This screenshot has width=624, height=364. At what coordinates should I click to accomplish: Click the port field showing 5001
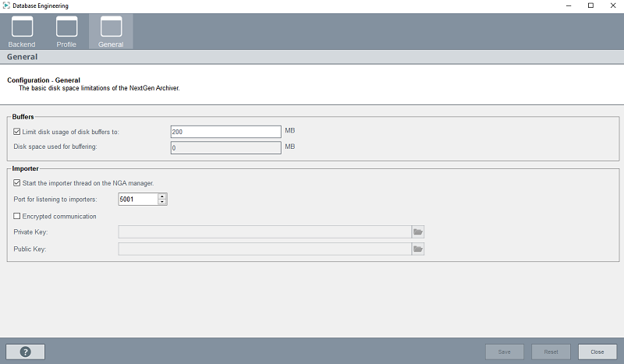tap(136, 199)
